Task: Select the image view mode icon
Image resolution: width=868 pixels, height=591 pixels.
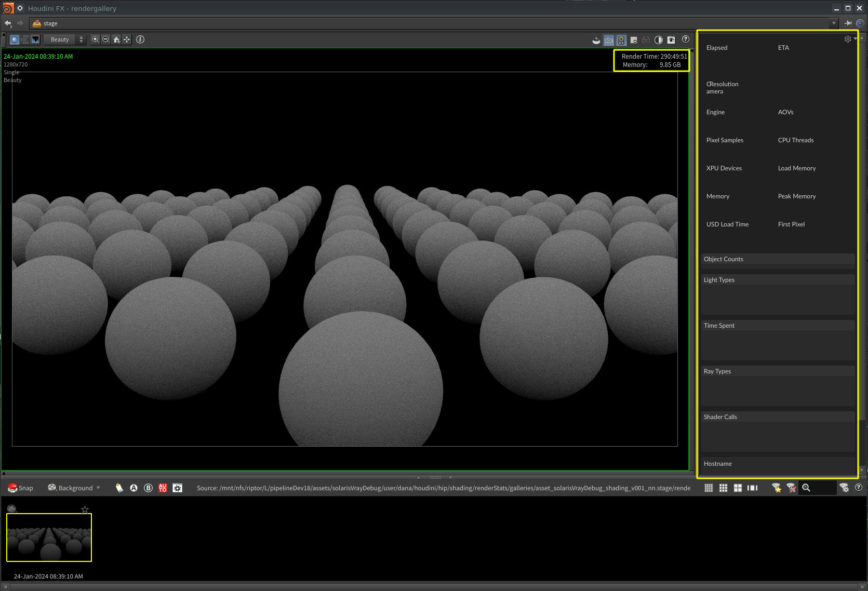Action: pos(15,39)
